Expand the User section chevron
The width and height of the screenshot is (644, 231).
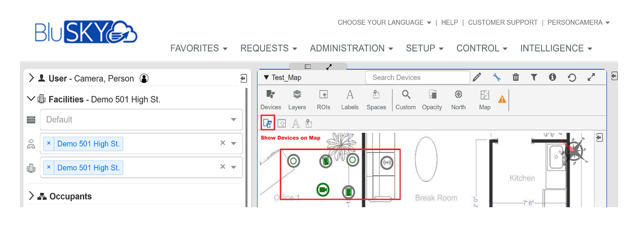pos(31,78)
